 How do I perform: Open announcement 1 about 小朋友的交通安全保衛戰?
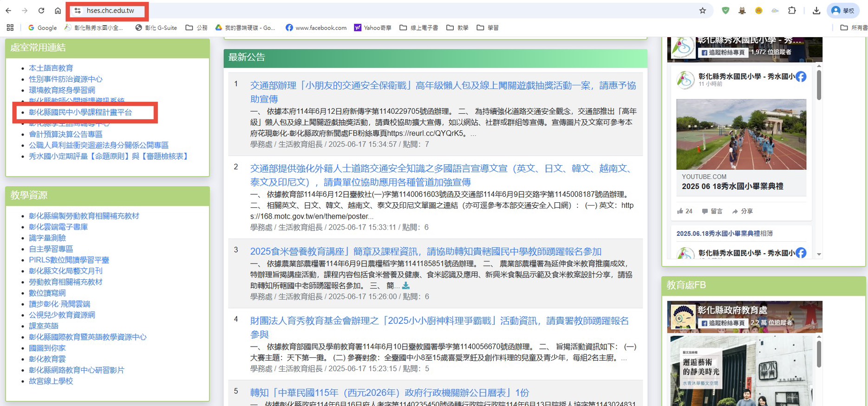point(443,92)
